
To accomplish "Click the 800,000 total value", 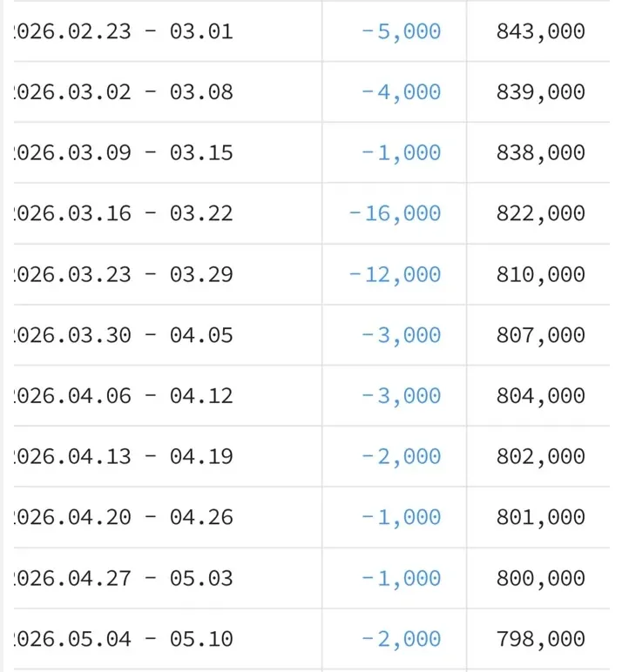I will pyautogui.click(x=540, y=578).
